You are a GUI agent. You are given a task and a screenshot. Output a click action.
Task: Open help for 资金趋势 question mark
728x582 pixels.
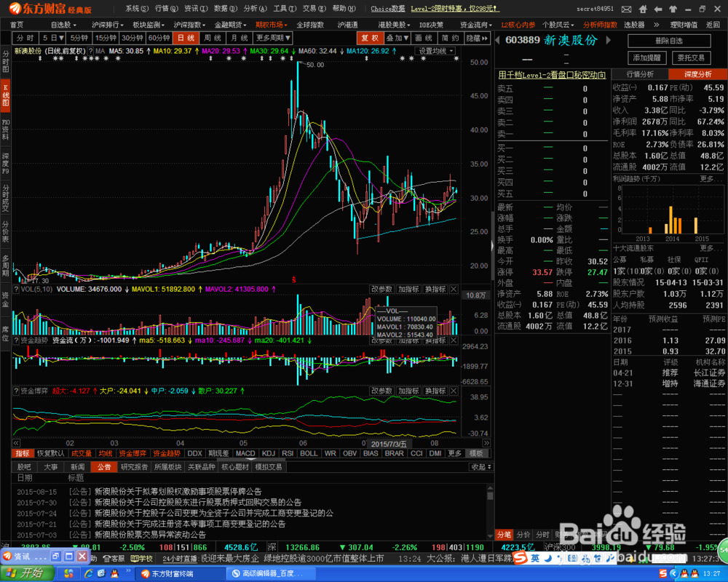[x=16, y=340]
